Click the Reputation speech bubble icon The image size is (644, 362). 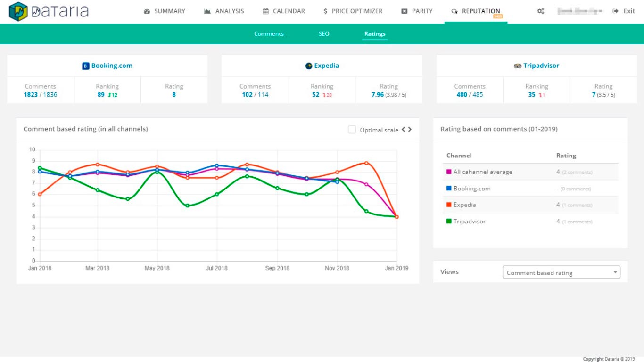point(454,11)
